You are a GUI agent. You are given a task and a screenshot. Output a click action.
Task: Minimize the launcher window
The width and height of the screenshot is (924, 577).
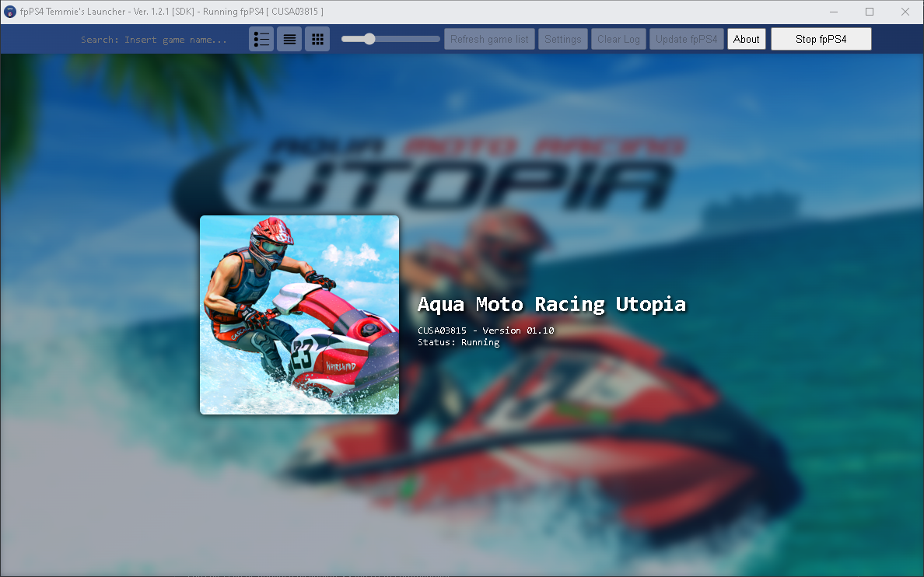[833, 11]
